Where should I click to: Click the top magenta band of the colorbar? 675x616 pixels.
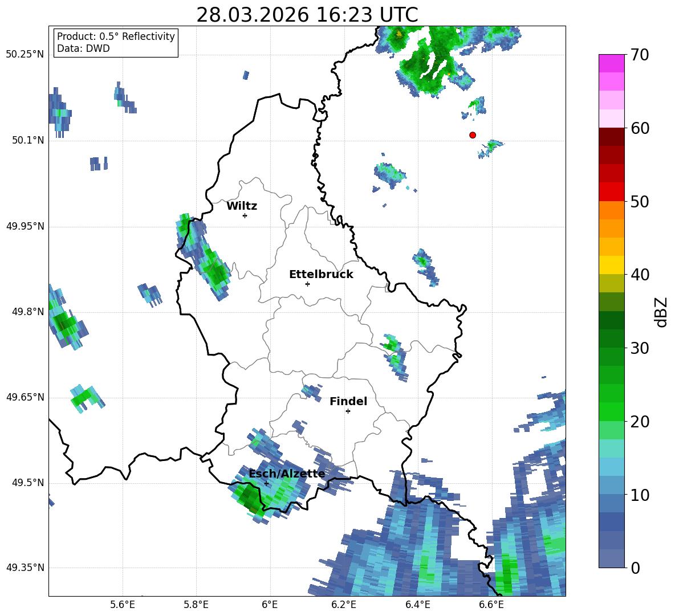click(611, 64)
